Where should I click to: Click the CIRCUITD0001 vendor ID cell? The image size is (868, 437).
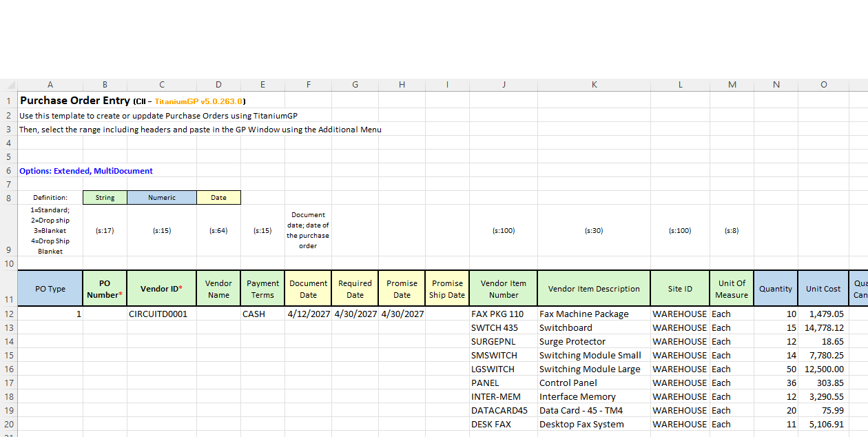tap(162, 314)
